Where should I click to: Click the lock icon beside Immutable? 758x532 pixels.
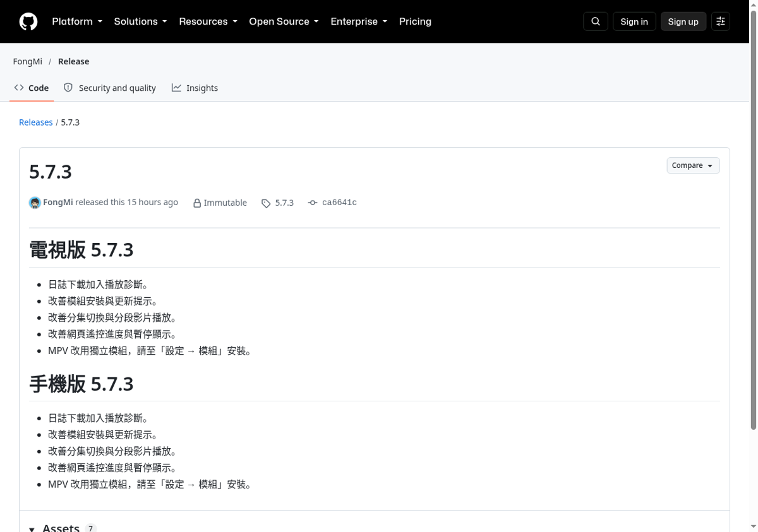click(197, 203)
